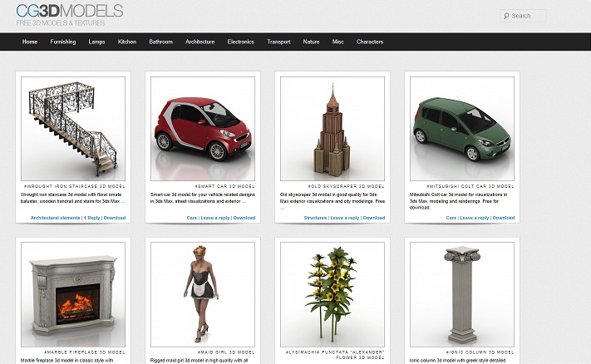This screenshot has height=364, width=591.
Task: Download the old skyscraper model
Action: [x=374, y=218]
